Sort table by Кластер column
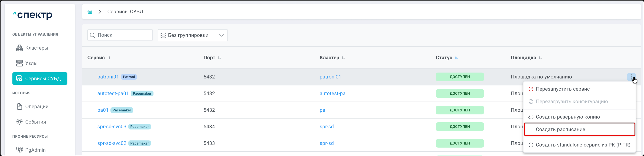 (343, 58)
